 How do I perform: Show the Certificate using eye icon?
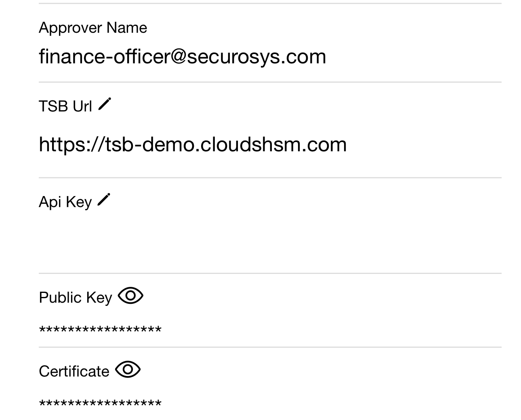click(128, 370)
